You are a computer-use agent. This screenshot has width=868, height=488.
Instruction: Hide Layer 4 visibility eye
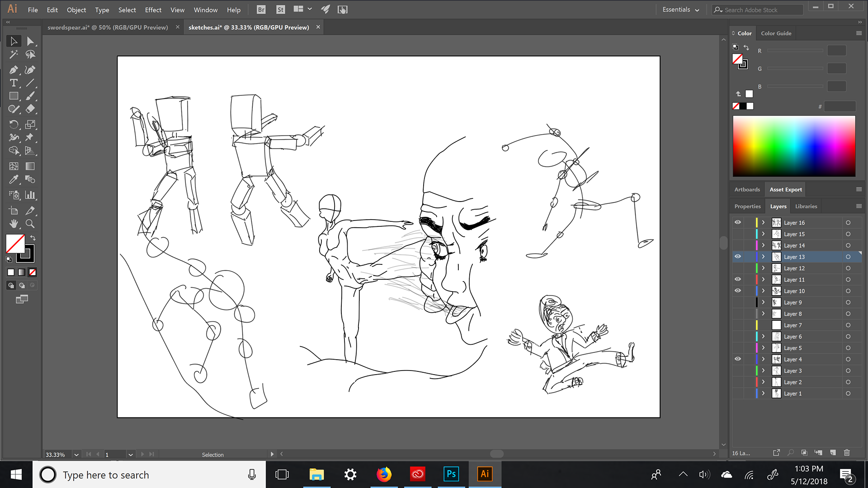[x=738, y=359]
